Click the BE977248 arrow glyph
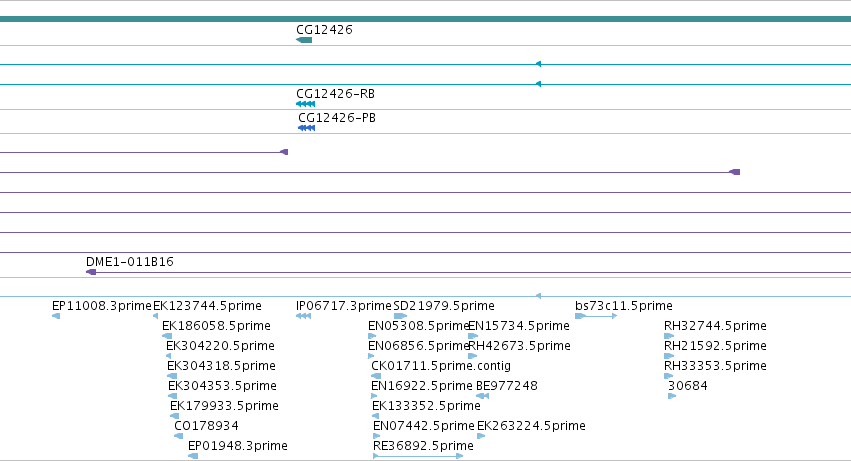This screenshot has height=461, width=851. (482, 396)
